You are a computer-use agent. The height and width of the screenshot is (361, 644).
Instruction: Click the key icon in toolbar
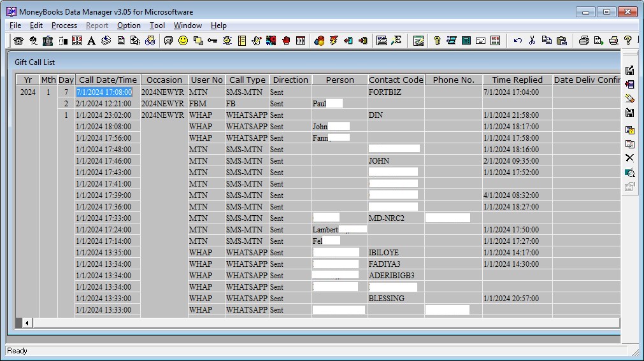212,41
